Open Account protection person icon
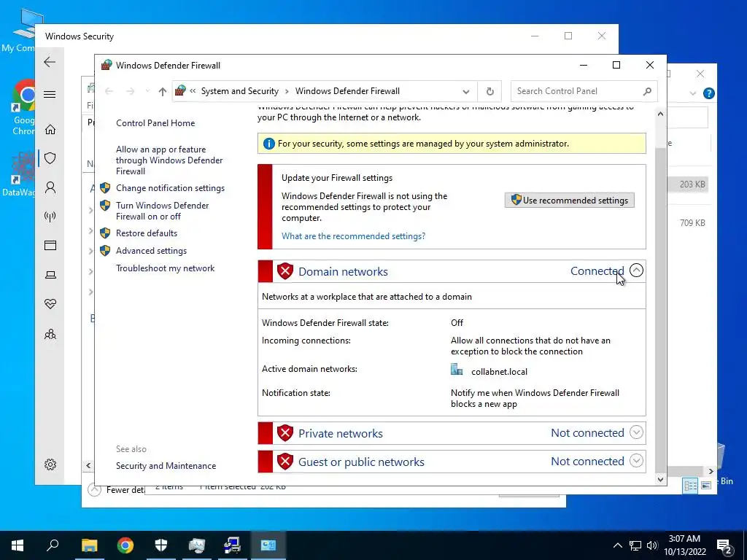Screen dimensions: 747x560 (50, 187)
